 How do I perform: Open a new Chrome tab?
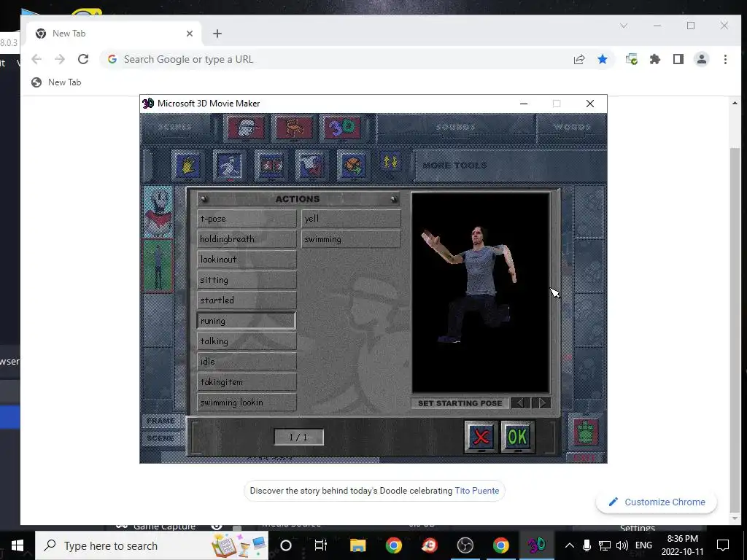(217, 34)
